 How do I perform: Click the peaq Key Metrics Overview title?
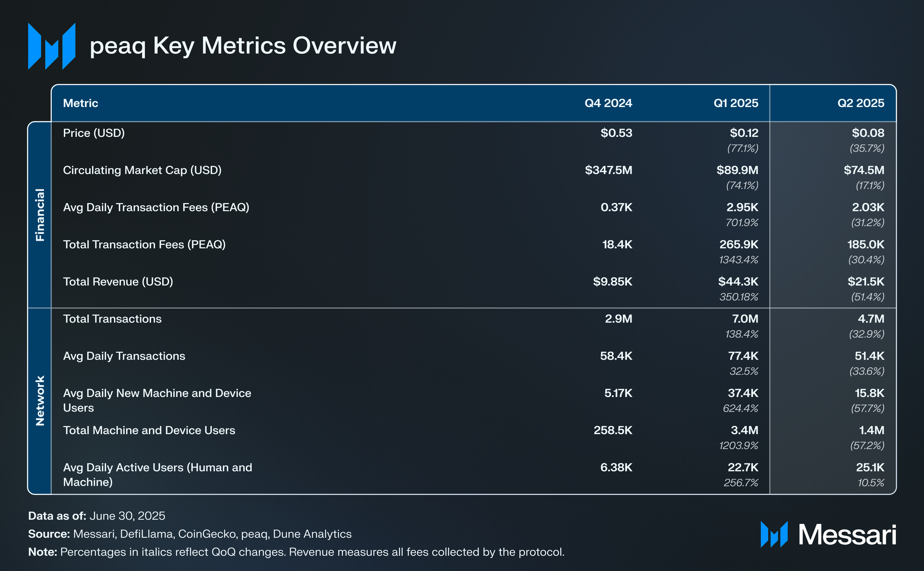coord(243,46)
